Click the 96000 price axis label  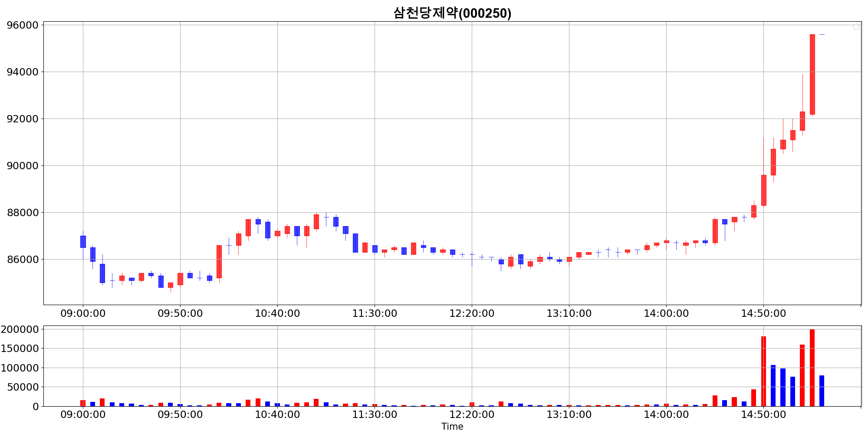pyautogui.click(x=23, y=25)
